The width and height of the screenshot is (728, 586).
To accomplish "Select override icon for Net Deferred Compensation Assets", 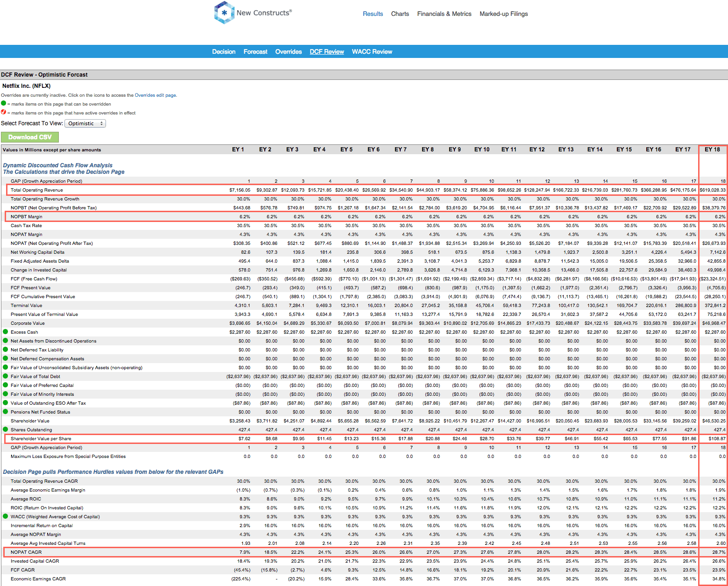I will [x=6, y=358].
